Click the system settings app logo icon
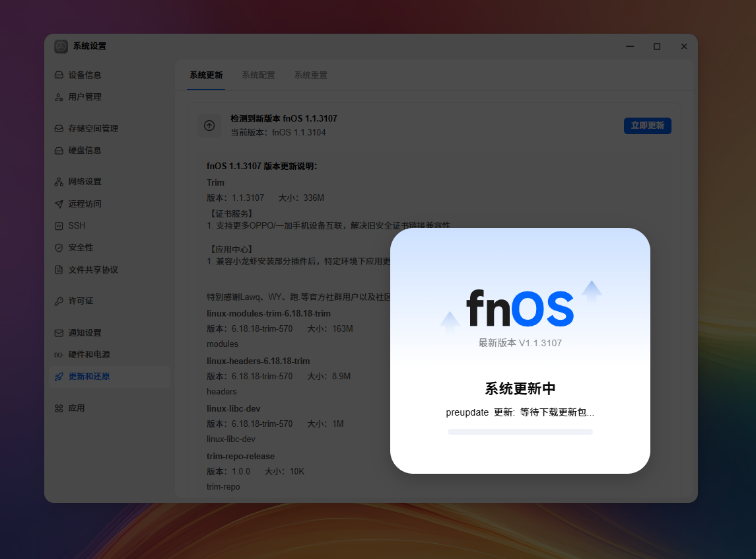756x559 pixels. pyautogui.click(x=61, y=46)
